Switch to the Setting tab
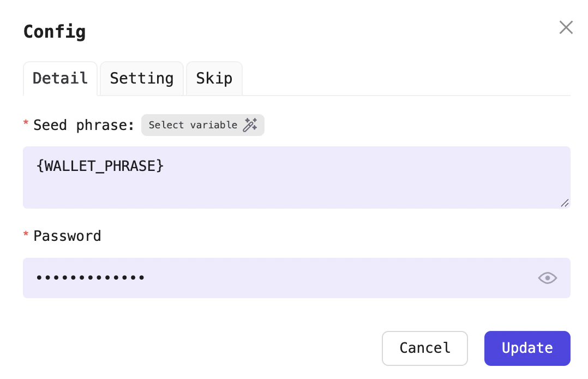Viewport: 588px width, 379px height. pyautogui.click(x=141, y=78)
